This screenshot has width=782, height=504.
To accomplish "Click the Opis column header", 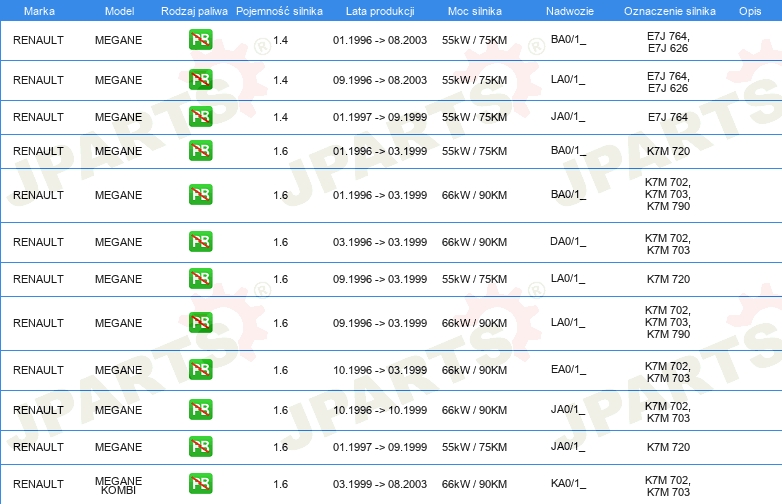I will point(750,11).
